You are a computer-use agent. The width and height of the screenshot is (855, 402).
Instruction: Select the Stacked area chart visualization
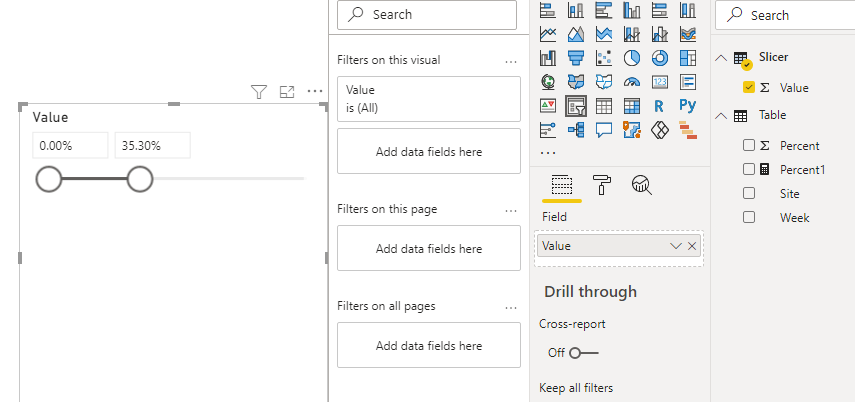point(604,34)
